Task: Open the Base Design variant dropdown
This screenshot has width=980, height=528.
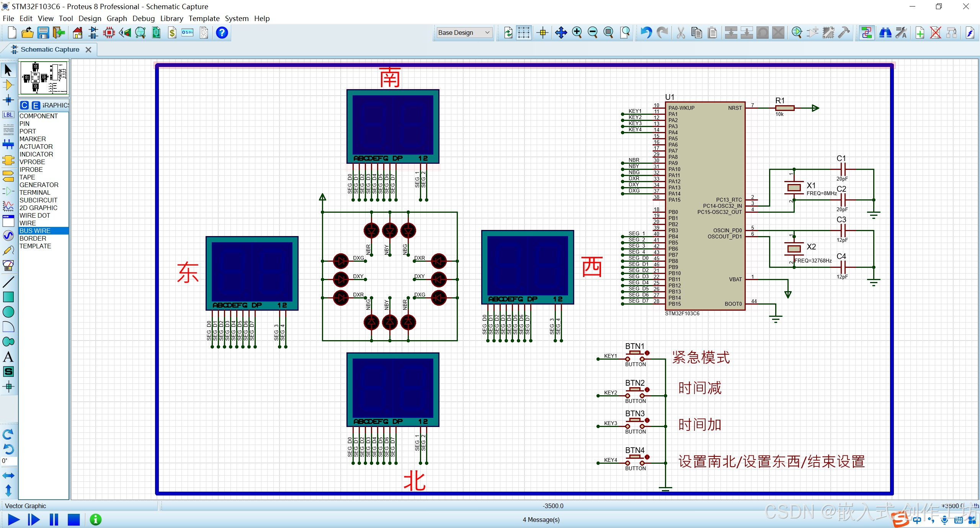Action: (464, 33)
